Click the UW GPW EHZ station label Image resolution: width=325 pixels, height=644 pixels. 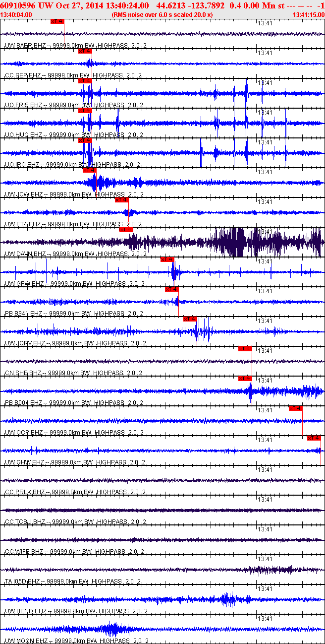tap(74, 284)
